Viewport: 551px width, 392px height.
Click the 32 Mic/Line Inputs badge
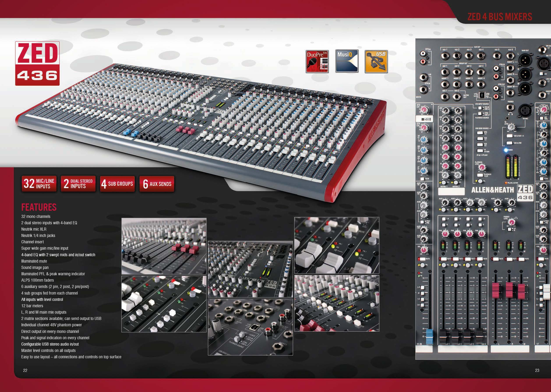click(x=39, y=184)
